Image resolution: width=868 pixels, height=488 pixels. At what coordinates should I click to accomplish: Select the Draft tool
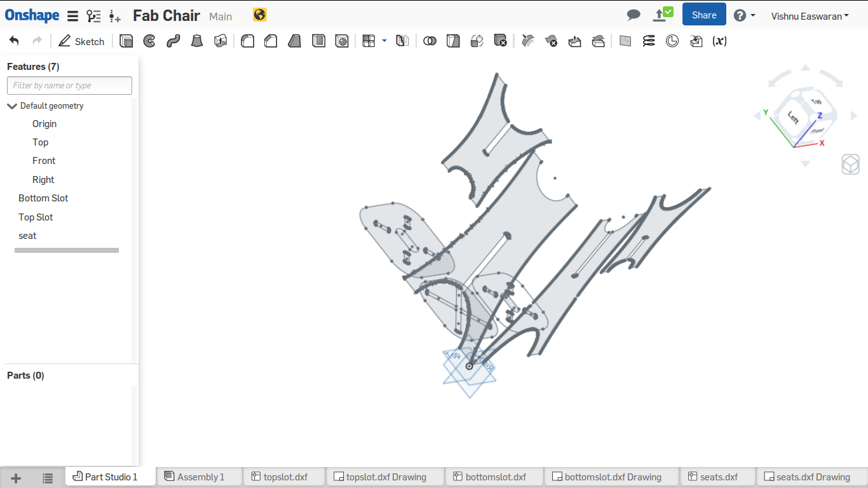click(x=294, y=41)
